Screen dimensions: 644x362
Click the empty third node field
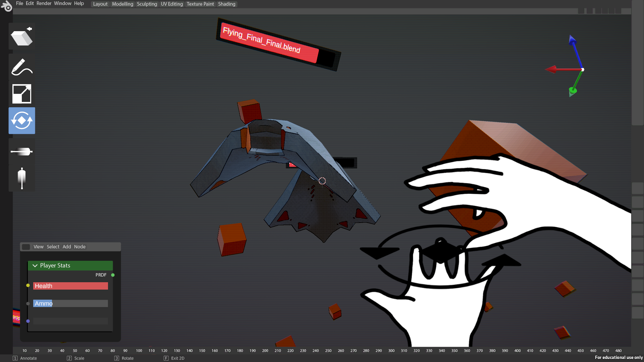tap(70, 321)
